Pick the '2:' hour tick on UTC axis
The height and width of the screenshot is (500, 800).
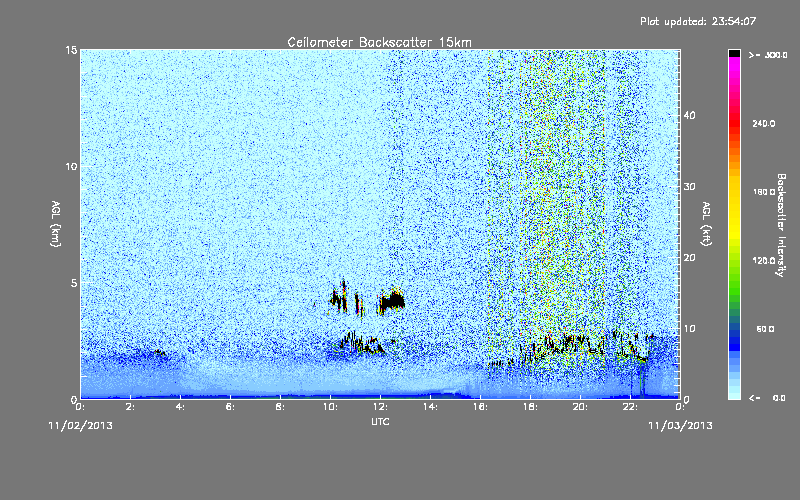tap(131, 407)
